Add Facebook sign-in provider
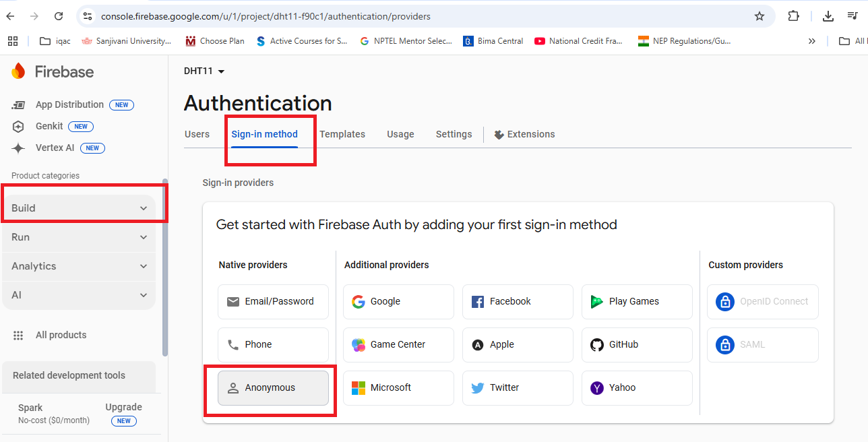This screenshot has width=868, height=442. [x=518, y=302]
